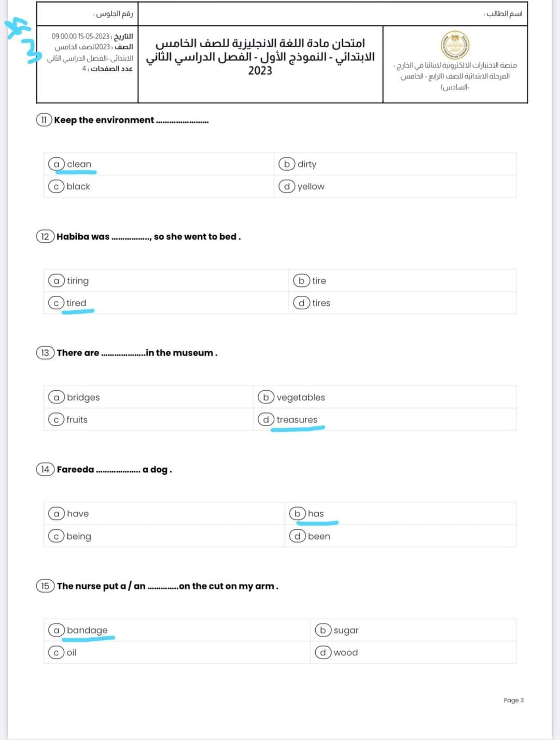The image size is (560, 740).
Task: Click the question 11 number badge
Action: pos(44,120)
